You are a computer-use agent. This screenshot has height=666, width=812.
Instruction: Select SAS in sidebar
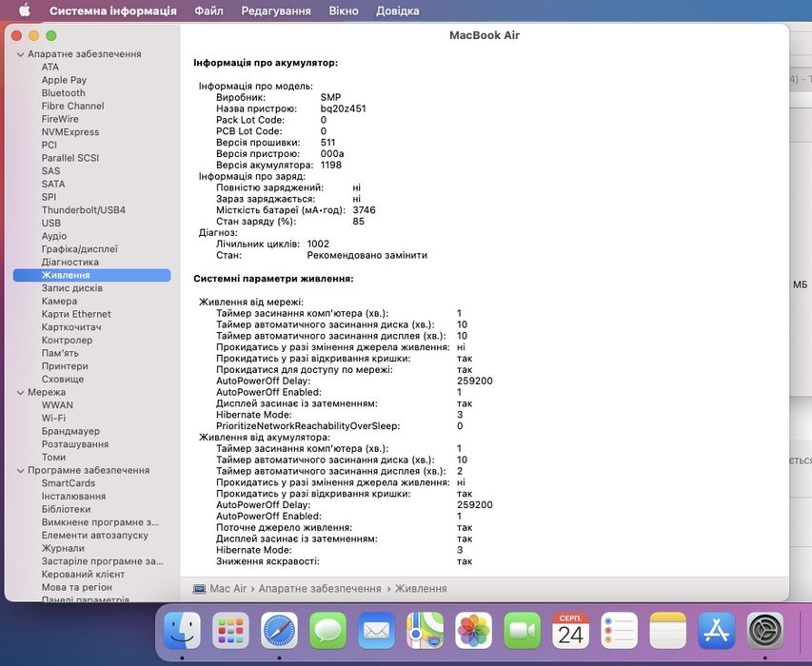(x=50, y=170)
